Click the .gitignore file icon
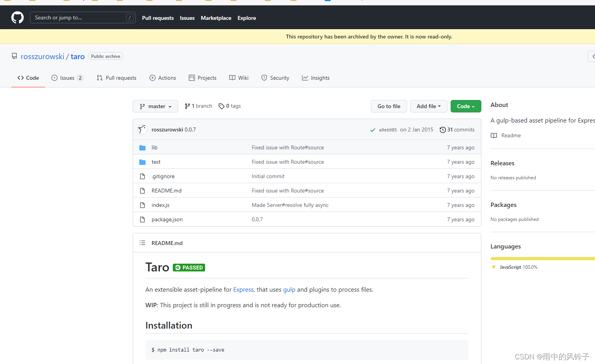The width and height of the screenshot is (595, 364). [x=142, y=177]
